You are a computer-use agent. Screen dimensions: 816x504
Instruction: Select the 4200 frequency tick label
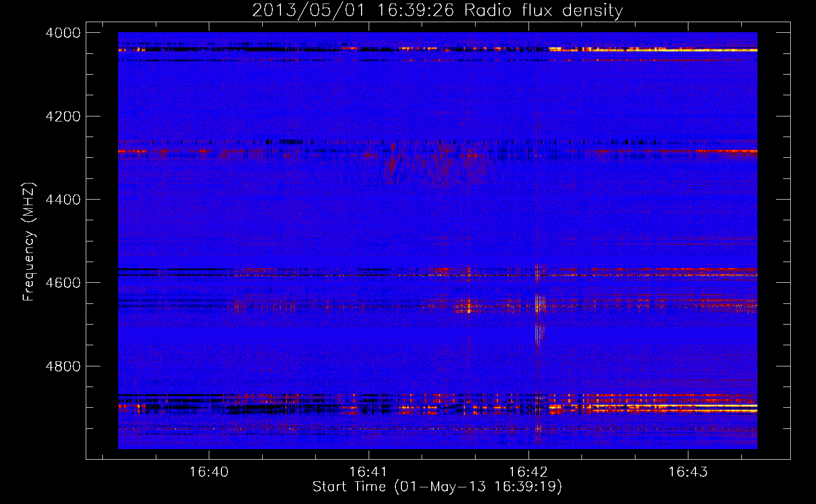[x=63, y=116]
